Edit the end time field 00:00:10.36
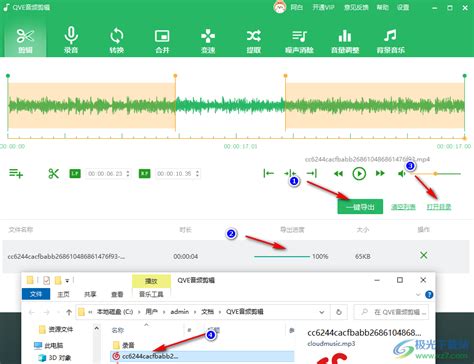This screenshot has width=474, height=364. pos(174,174)
